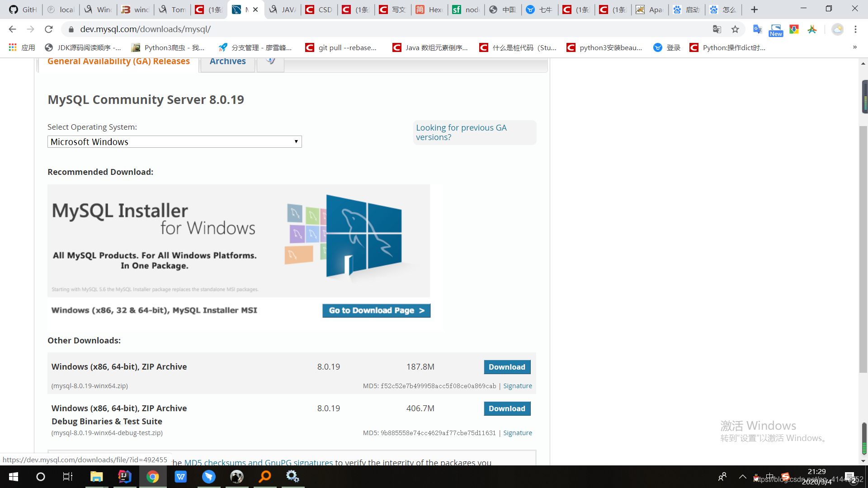Expand the Select Operating System dropdown
The width and height of the screenshot is (868, 488).
(x=175, y=142)
